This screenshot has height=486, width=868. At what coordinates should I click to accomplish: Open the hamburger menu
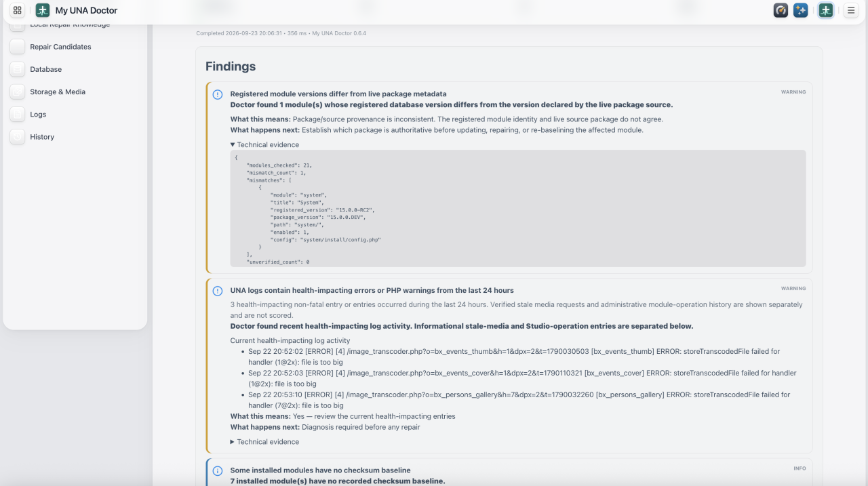click(x=850, y=10)
